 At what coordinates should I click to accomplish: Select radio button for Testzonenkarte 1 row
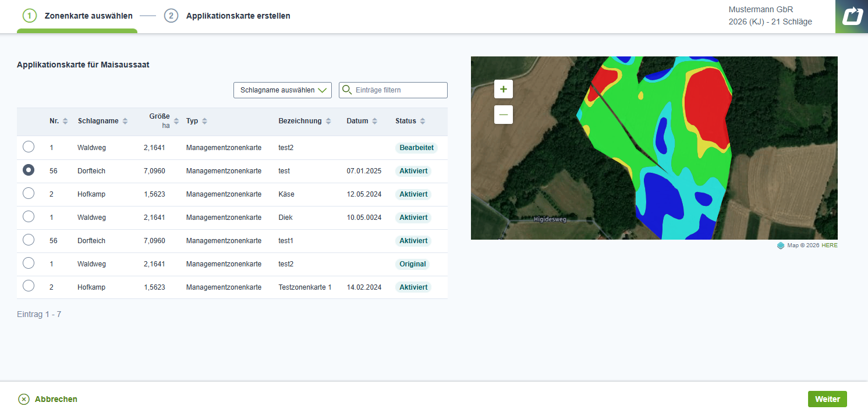point(29,287)
